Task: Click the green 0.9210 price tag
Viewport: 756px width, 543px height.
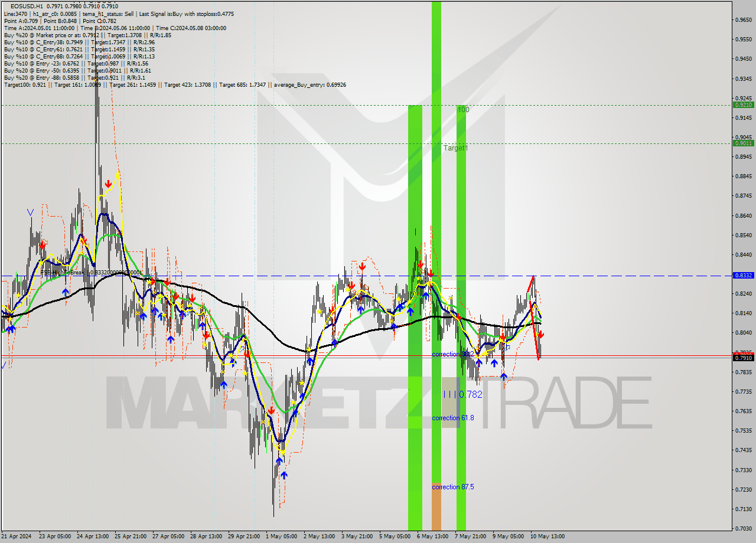Action: point(743,105)
